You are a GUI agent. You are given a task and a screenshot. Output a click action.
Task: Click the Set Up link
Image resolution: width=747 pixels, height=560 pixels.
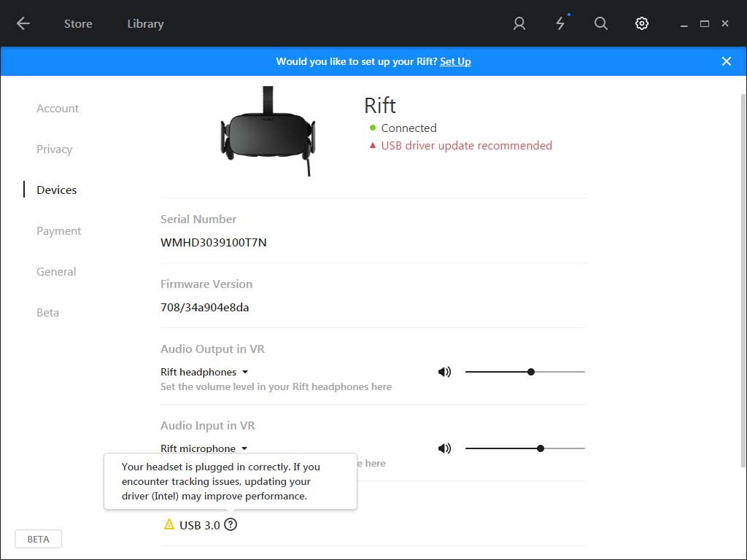pos(455,61)
